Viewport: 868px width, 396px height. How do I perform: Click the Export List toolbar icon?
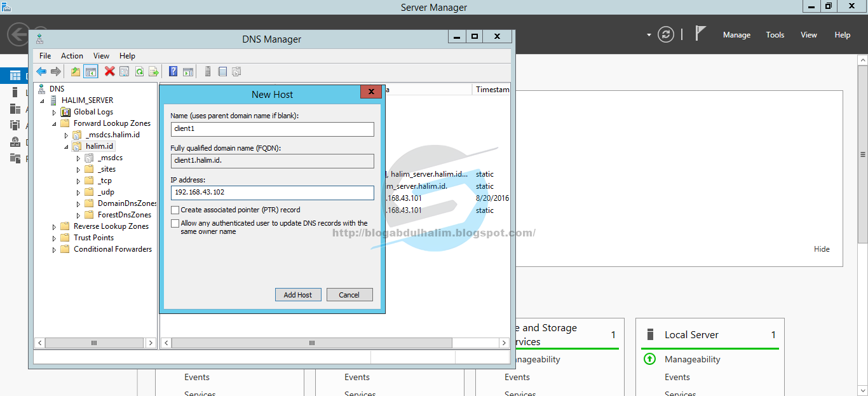(153, 72)
